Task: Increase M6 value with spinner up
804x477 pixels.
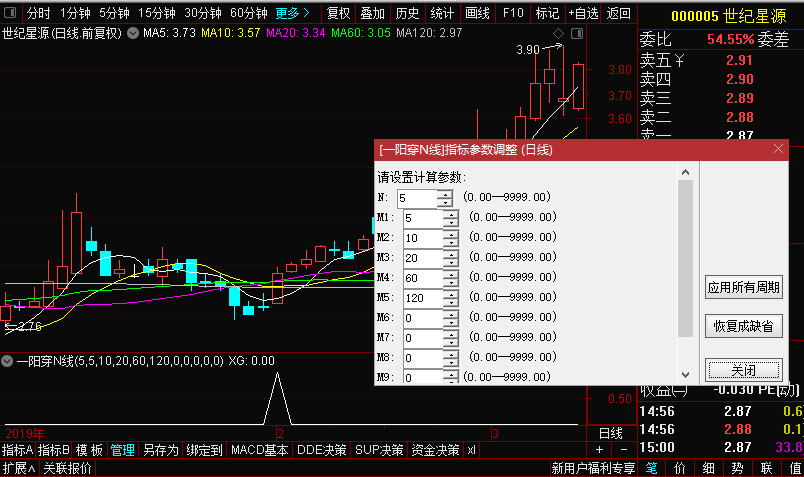Action: coord(451,314)
